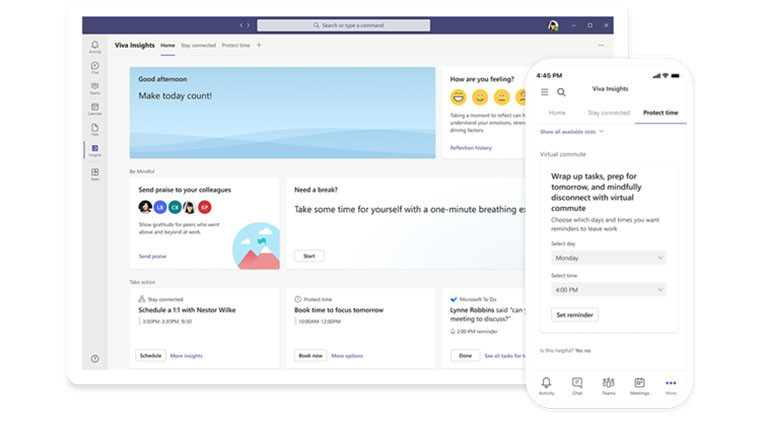
Task: Switch to phone Home tab
Action: click(557, 112)
